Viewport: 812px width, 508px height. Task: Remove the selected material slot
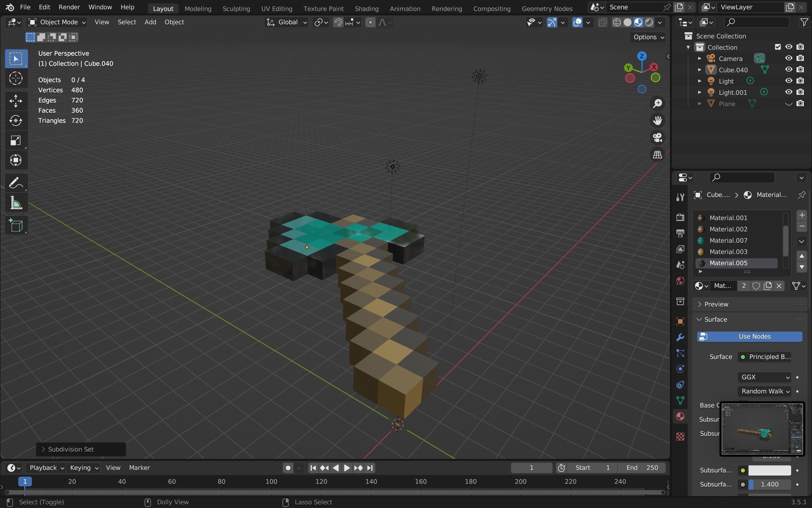point(802,226)
